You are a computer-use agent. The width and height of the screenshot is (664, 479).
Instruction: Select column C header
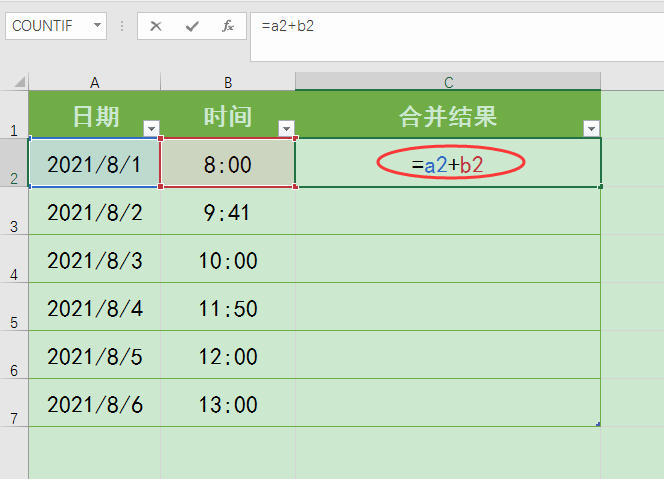[x=448, y=82]
